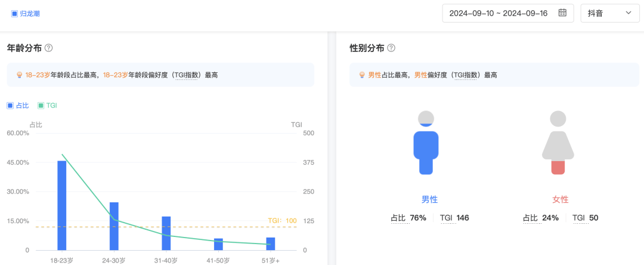The height and width of the screenshot is (265, 644).
Task: Click the 24-30岁 blue bar
Action: tap(114, 226)
